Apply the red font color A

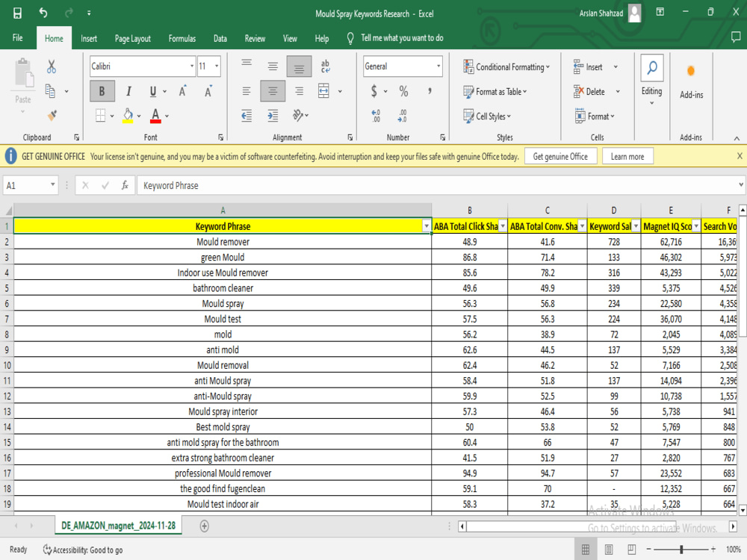(155, 115)
